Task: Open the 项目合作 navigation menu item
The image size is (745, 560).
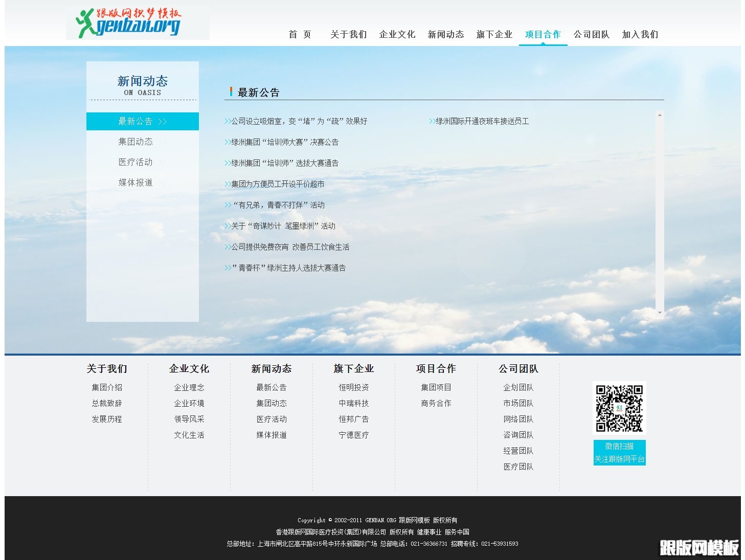Action: [543, 34]
